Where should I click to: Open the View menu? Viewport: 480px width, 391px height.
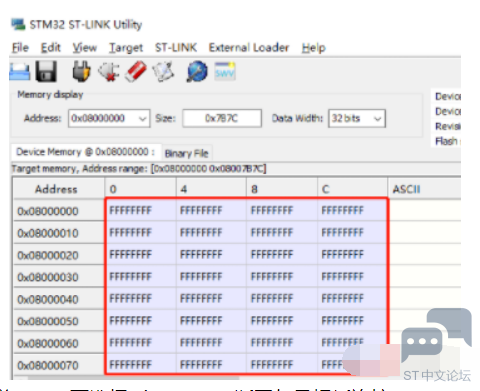tap(85, 48)
